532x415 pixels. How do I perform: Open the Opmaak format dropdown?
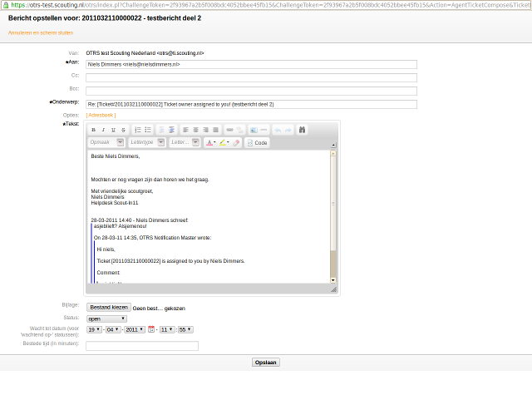click(x=106, y=142)
